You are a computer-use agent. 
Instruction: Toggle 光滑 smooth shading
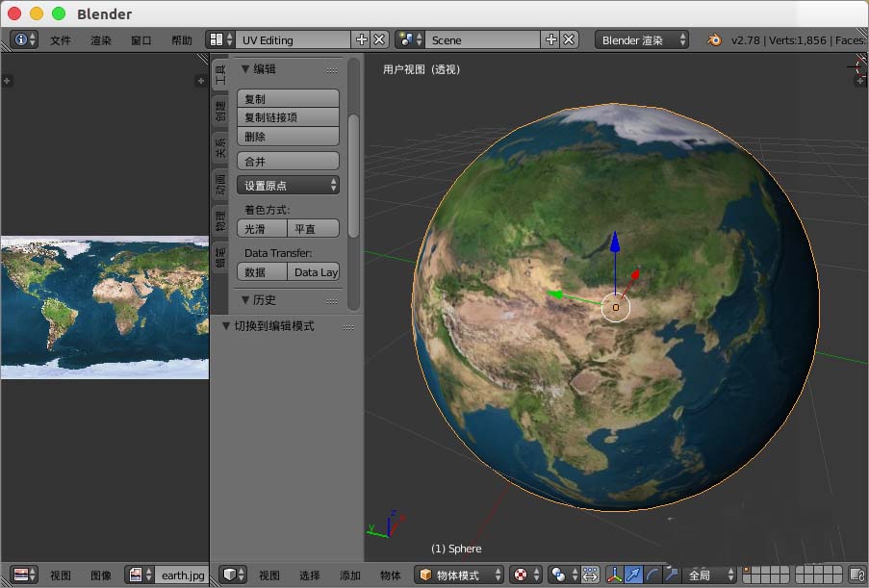coord(254,228)
